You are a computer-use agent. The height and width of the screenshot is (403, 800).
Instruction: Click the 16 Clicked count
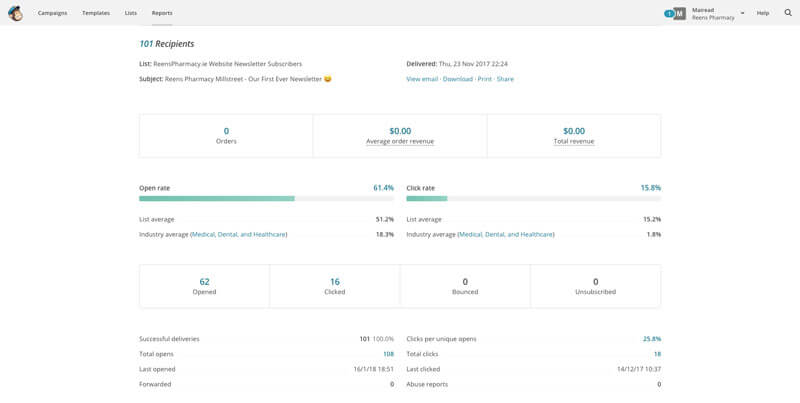click(335, 282)
